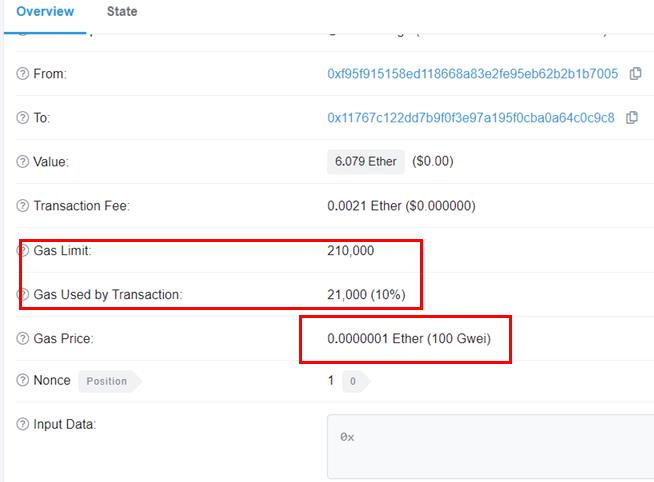Viewport: 654px width, 482px height.
Task: Click the Position tag next to Nonce
Action: click(x=110, y=381)
